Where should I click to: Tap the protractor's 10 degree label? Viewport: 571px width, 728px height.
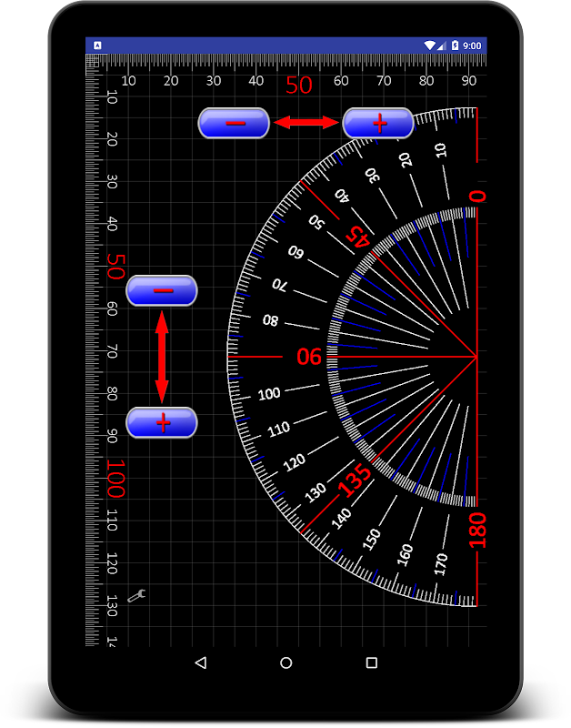point(441,150)
